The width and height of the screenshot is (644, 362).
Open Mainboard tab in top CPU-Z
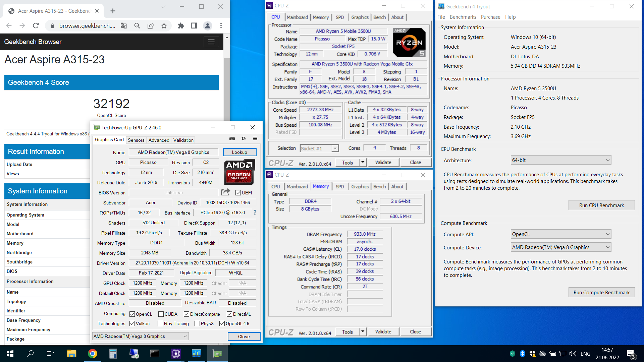point(297,17)
